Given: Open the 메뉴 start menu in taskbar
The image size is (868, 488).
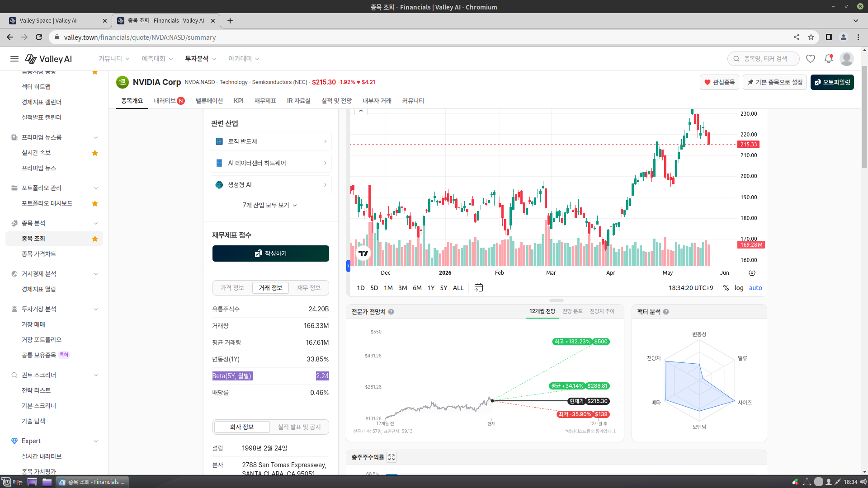Looking at the screenshot, I should coord(12,482).
